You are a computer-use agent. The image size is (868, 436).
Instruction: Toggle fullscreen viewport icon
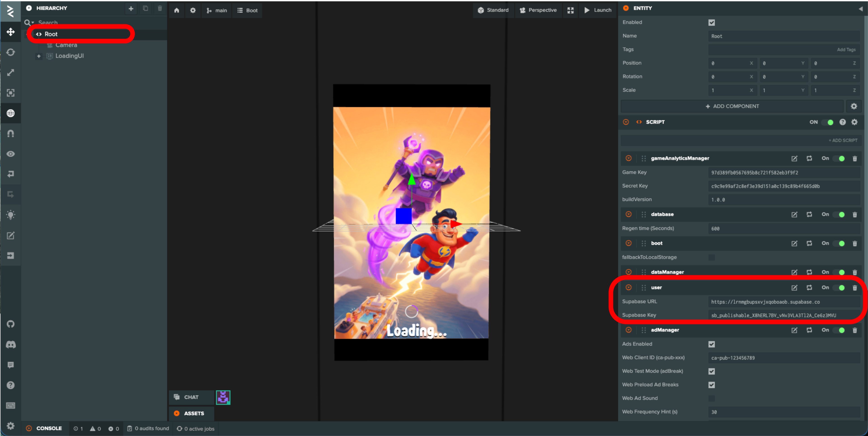(570, 10)
